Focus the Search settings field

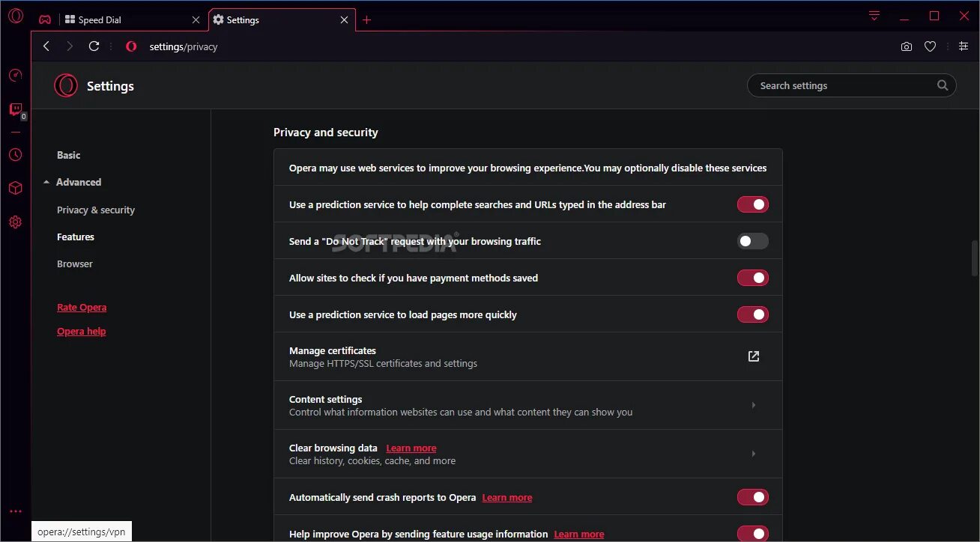click(x=852, y=85)
